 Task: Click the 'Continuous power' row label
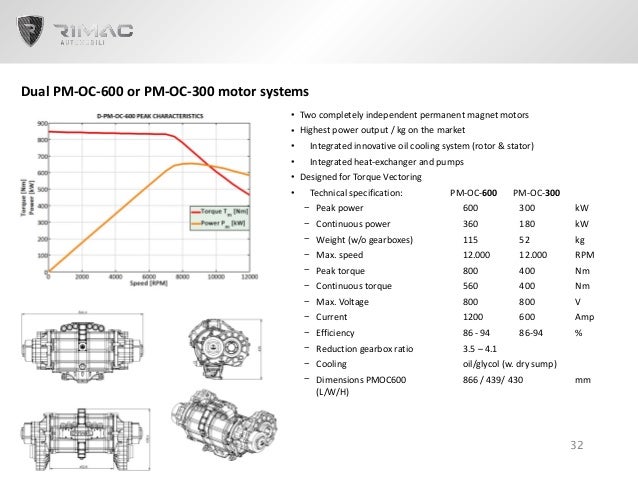(x=353, y=224)
